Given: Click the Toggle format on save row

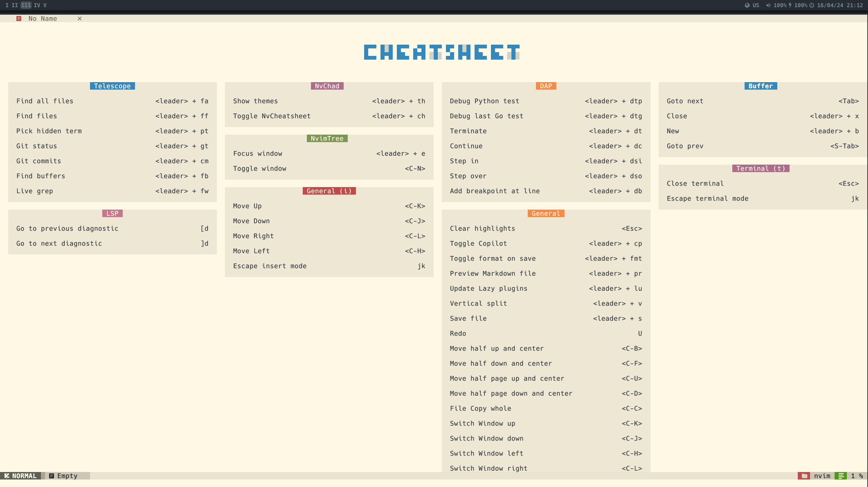Looking at the screenshot, I should coord(545,258).
